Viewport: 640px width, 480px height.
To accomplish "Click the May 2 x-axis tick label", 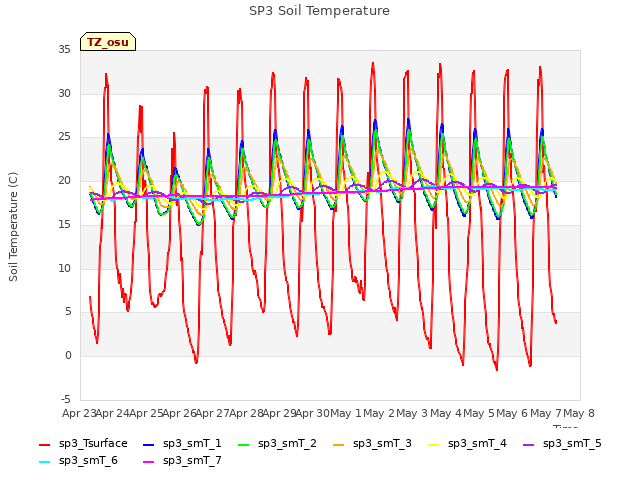I will tap(379, 413).
